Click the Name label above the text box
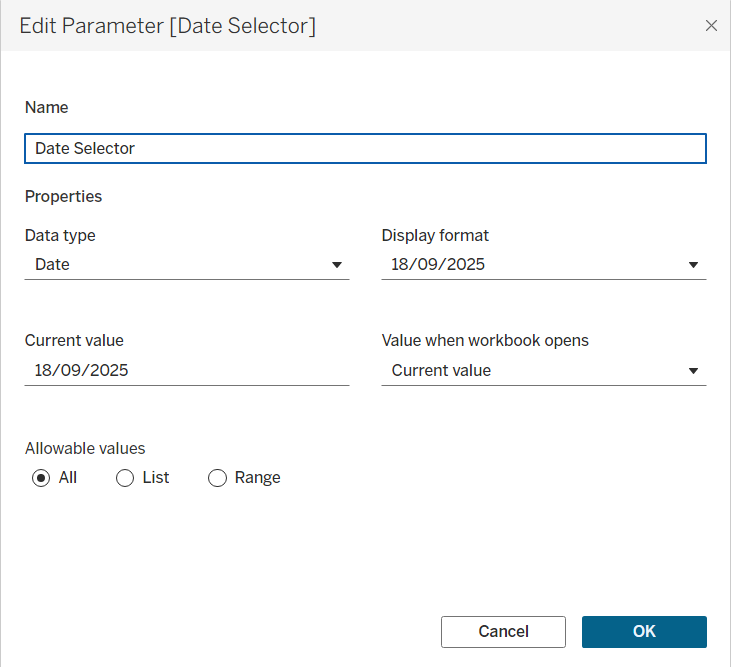The image size is (731, 667). tap(46, 107)
